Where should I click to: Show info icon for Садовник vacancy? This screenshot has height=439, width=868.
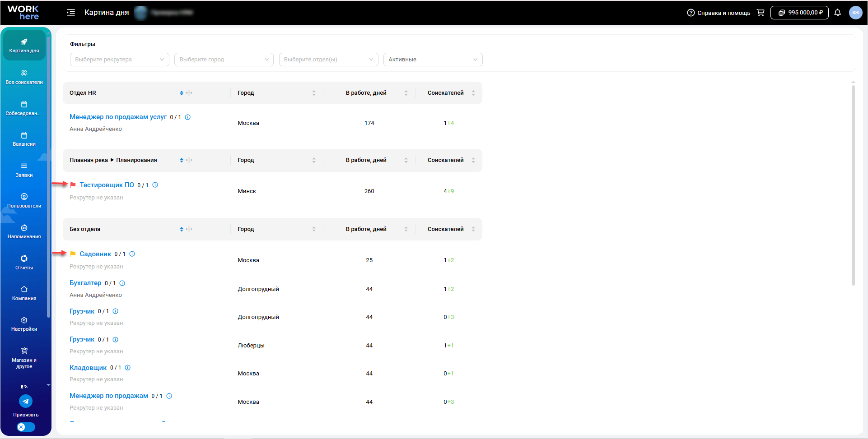tap(132, 254)
